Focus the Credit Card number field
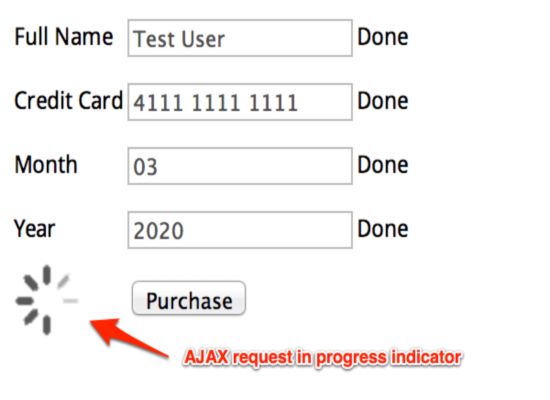Image resolution: width=550 pixels, height=400 pixels. pos(240,102)
